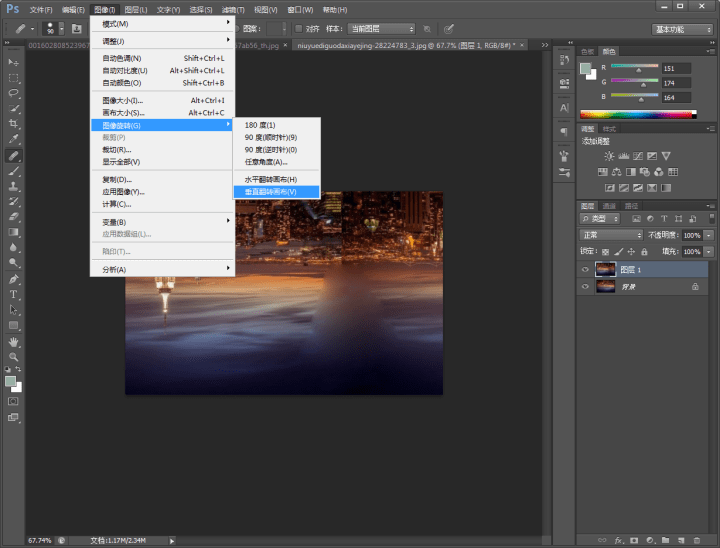
Task: Hide 图层 1 layer with eye icon
Action: click(x=586, y=269)
